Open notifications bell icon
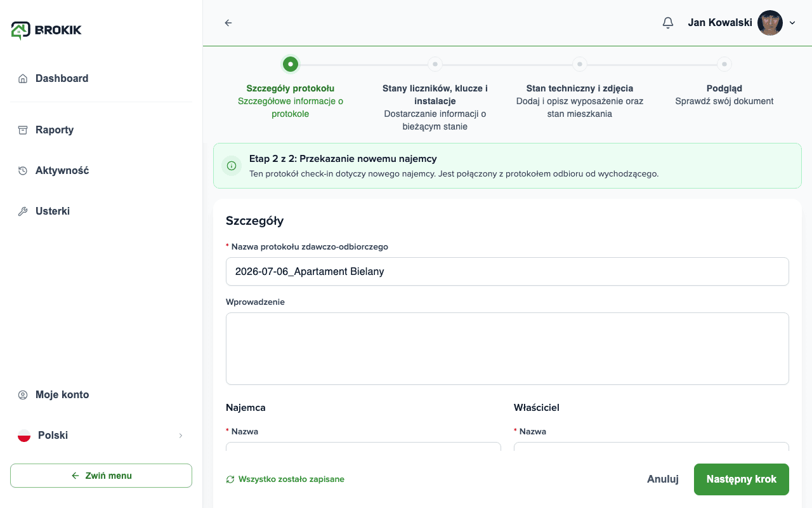The image size is (812, 508). (x=667, y=23)
